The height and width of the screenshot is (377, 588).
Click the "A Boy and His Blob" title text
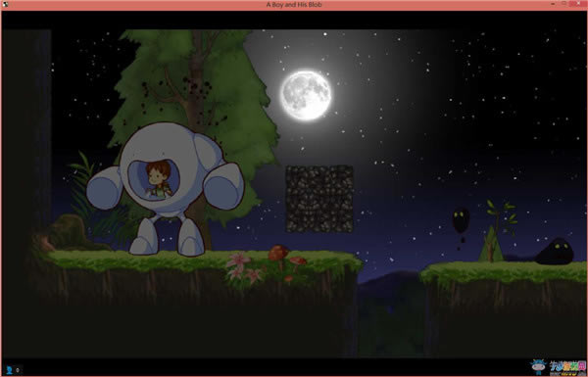pyautogui.click(x=294, y=5)
